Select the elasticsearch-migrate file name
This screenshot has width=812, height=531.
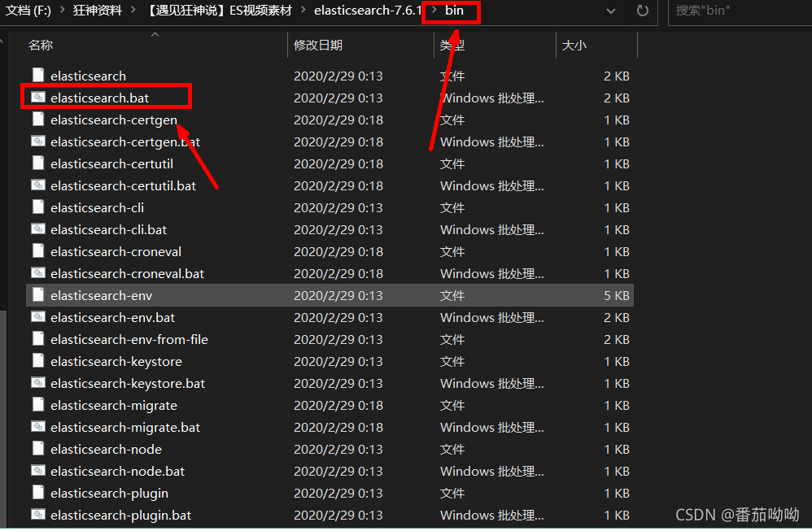[114, 406]
